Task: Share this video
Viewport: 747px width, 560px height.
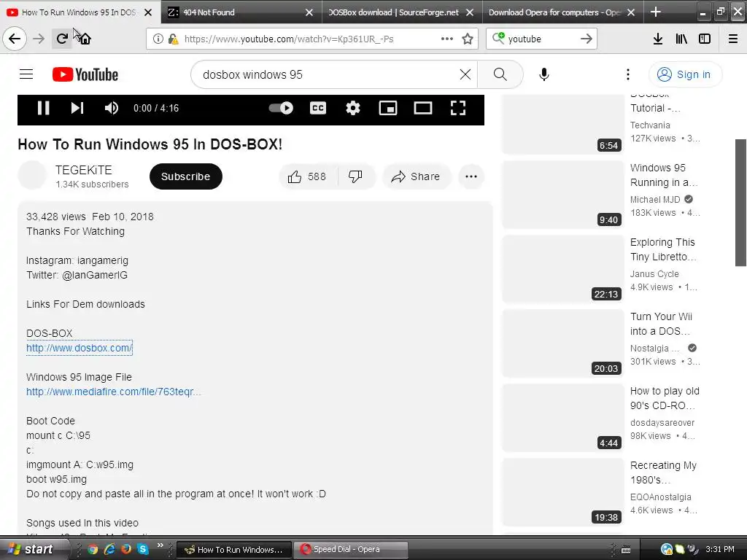Action: pyautogui.click(x=416, y=176)
